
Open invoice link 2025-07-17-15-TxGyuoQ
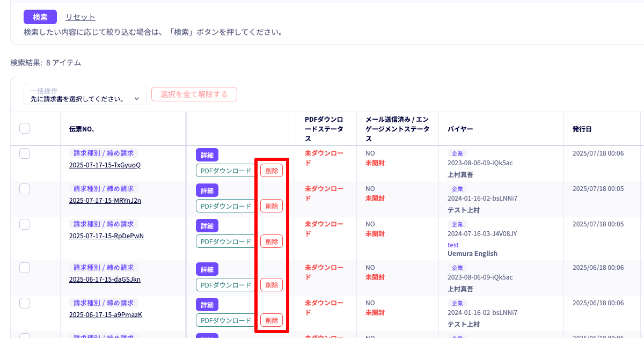pyautogui.click(x=105, y=165)
